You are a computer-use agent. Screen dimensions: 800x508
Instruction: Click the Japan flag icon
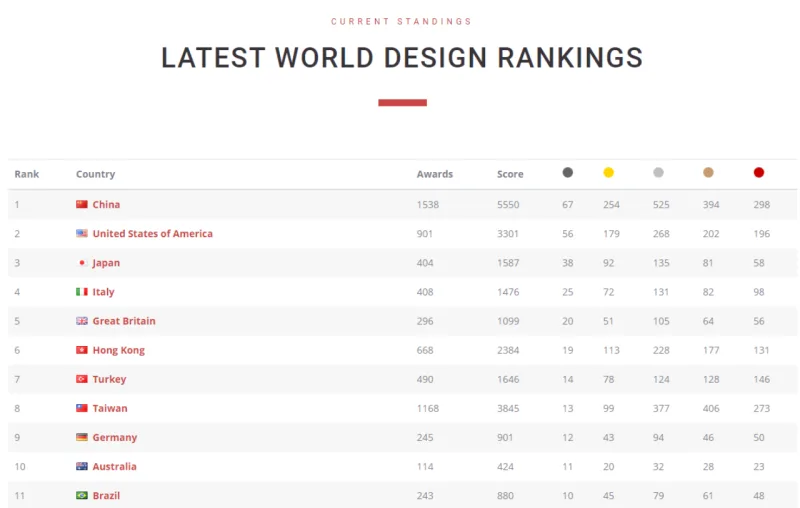click(x=82, y=263)
